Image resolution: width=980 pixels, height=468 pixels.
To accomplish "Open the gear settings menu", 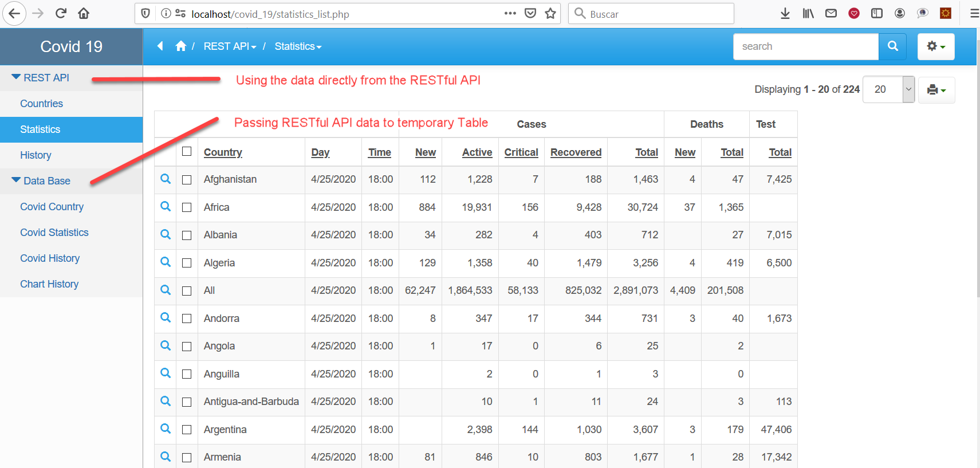I will 935,46.
